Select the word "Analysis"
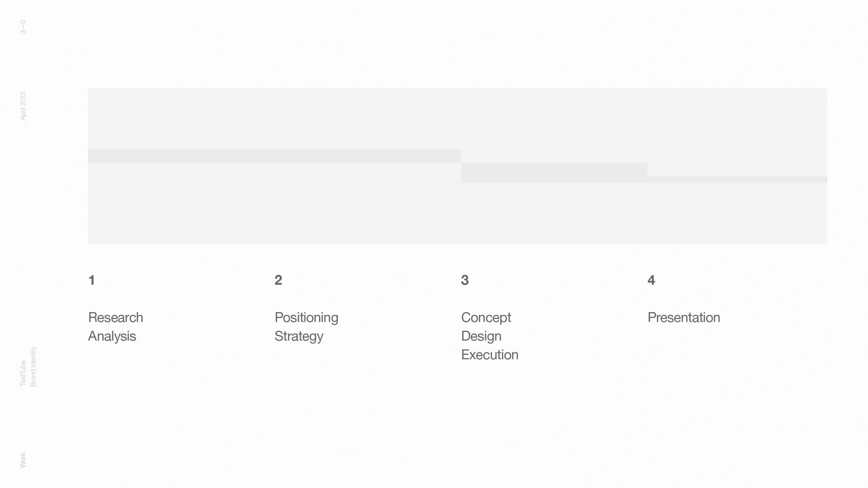 pos(112,336)
